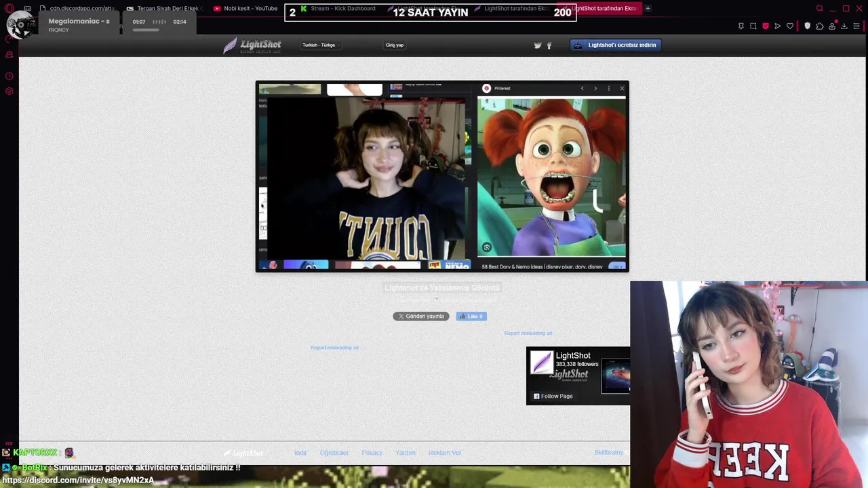Switch to Stream - Kick Dashboard tab

coord(338,8)
